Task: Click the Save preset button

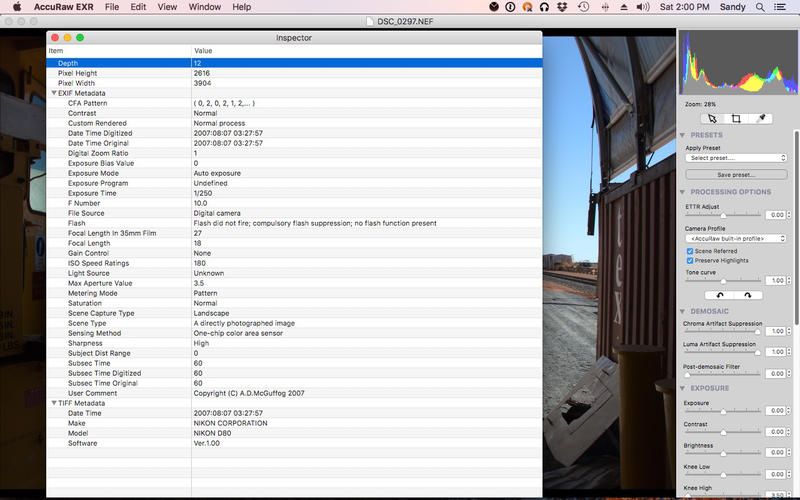Action: click(x=736, y=174)
